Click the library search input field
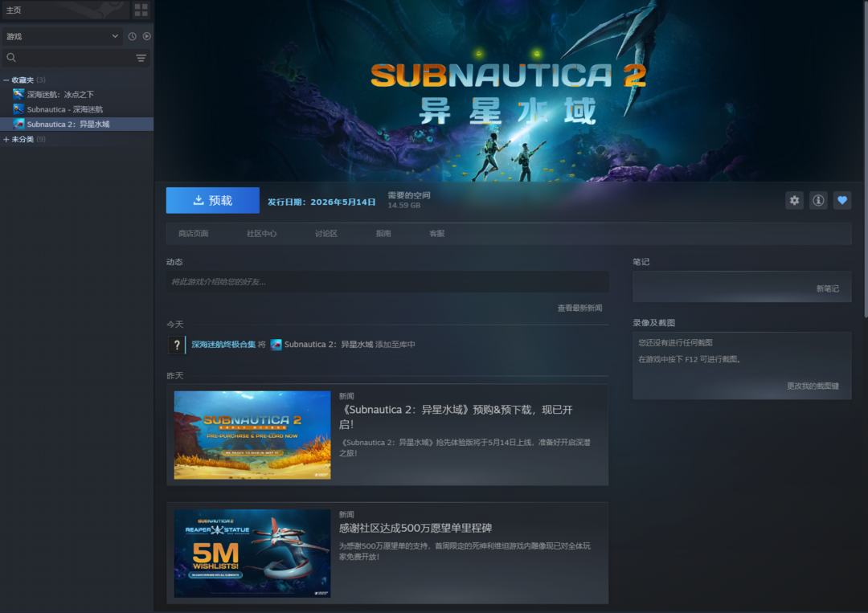 [x=76, y=58]
